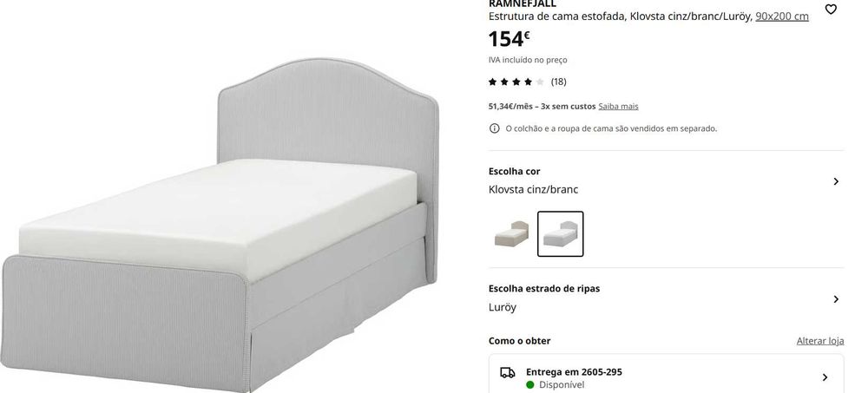Click the info circle icon about mattress
The image size is (868, 393).
(495, 128)
